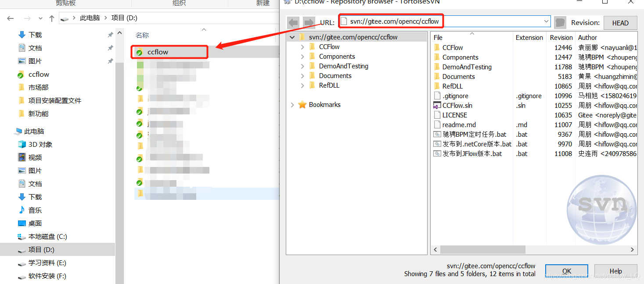The width and height of the screenshot is (644, 284).
Task: Select the readme.md file icon
Action: 437,125
